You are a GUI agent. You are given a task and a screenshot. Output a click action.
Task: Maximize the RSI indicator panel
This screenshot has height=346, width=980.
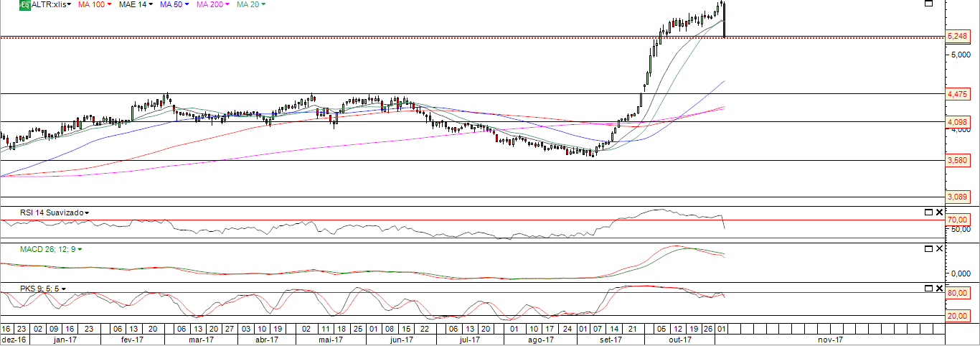tap(928, 212)
